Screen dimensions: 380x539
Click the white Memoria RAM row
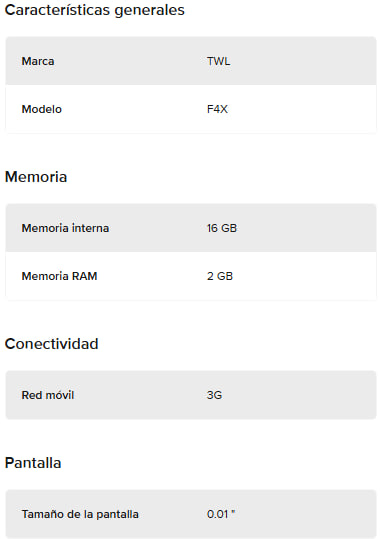[191, 276]
